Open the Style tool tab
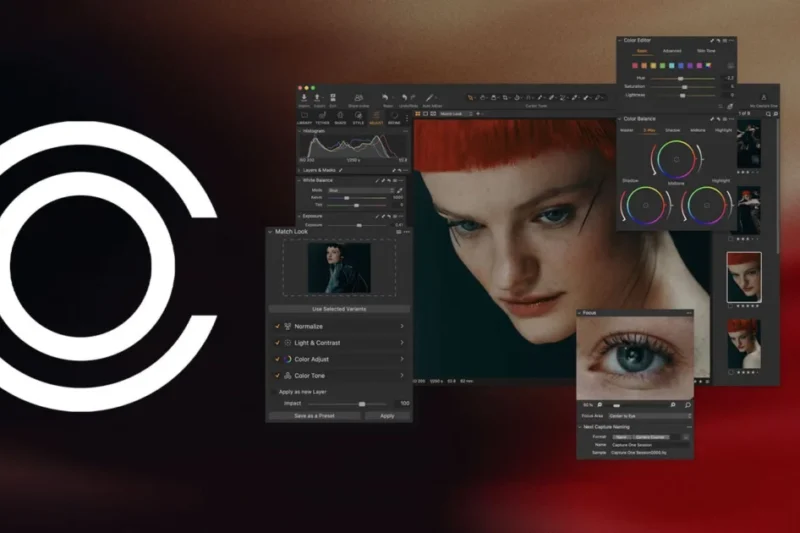 point(358,117)
